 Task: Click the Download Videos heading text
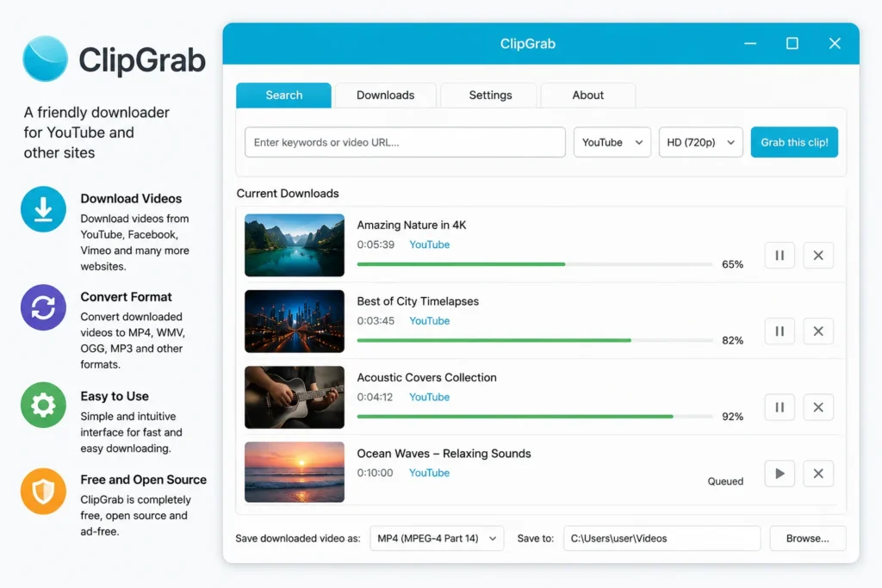131,198
